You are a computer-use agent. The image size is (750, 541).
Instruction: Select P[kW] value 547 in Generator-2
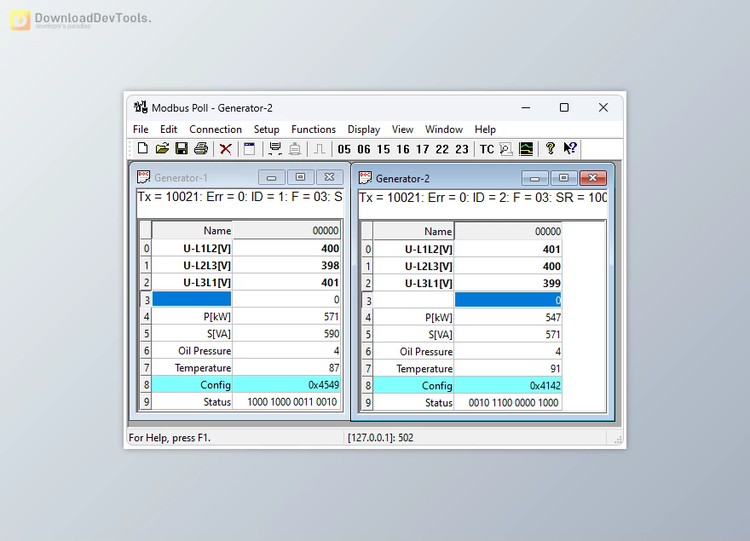tap(508, 318)
